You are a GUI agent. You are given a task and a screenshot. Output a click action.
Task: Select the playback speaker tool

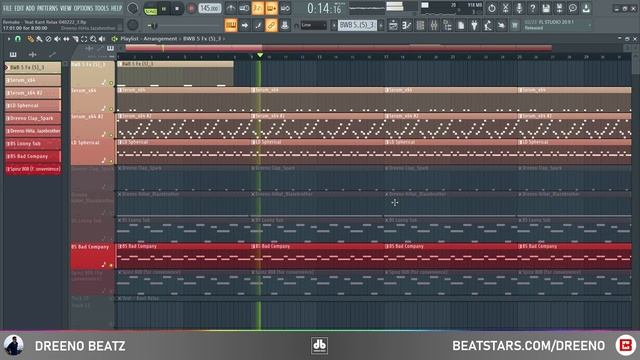tap(102, 39)
